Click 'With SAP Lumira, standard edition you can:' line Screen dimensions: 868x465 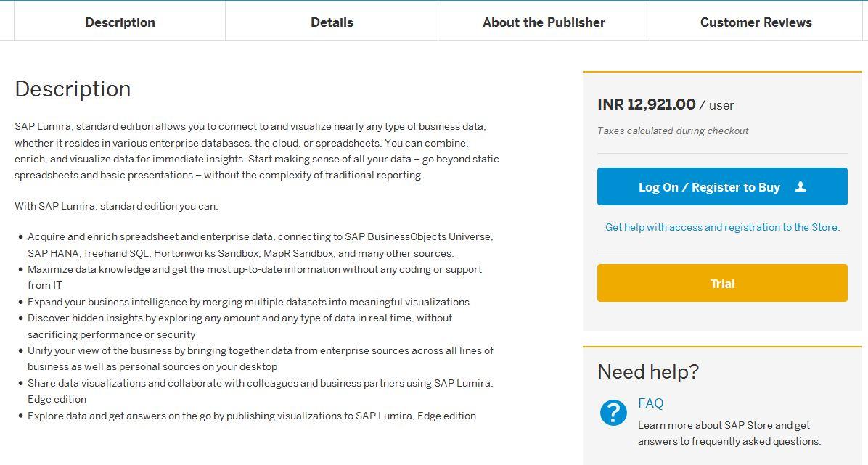click(116, 206)
